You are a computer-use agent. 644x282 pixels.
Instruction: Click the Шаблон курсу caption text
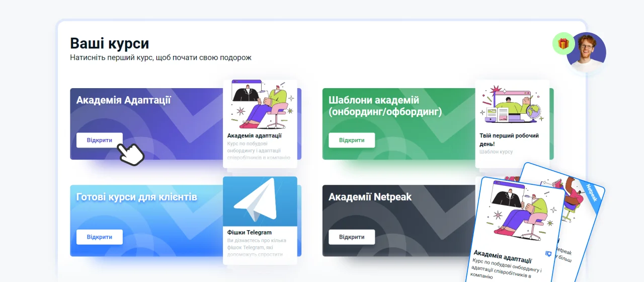tap(496, 152)
